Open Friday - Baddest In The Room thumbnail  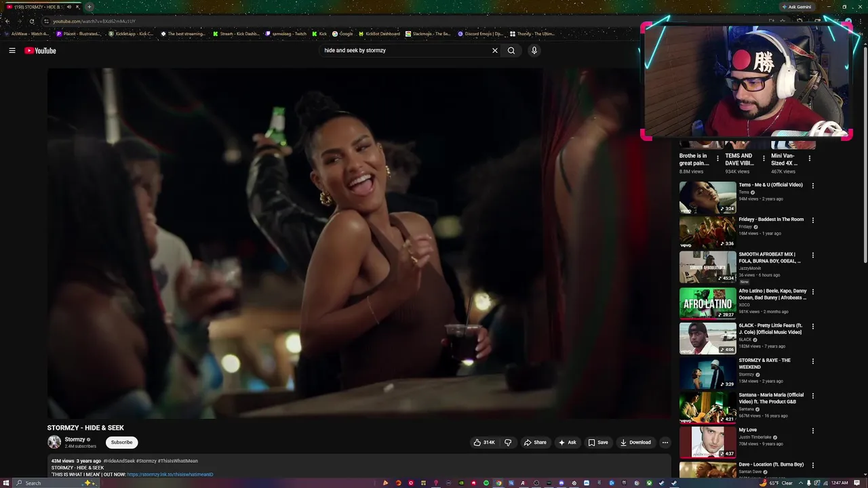click(707, 232)
